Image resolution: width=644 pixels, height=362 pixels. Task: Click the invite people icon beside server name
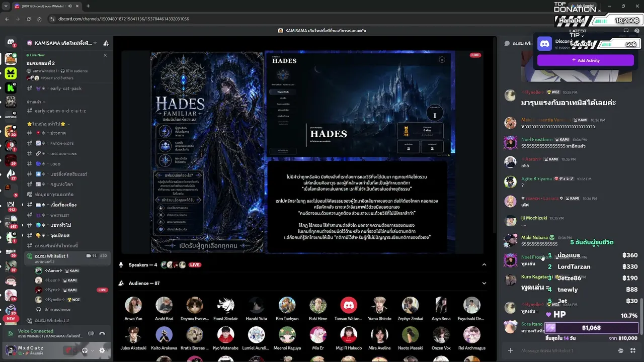(x=106, y=43)
